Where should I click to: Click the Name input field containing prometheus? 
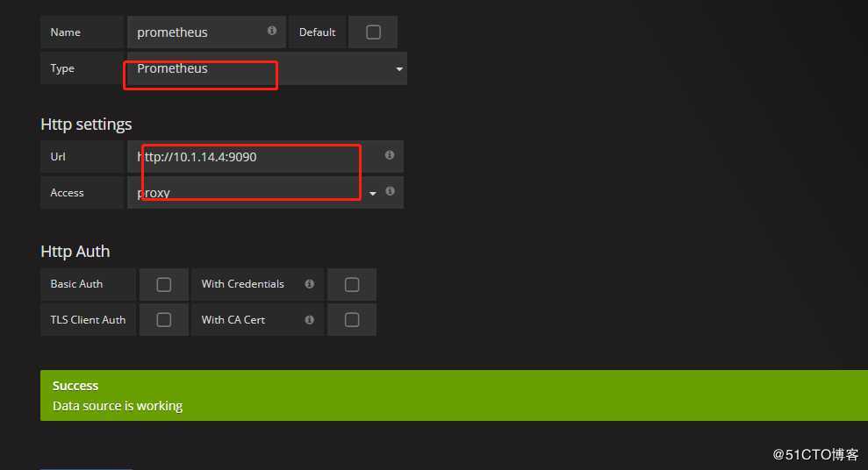coord(206,32)
